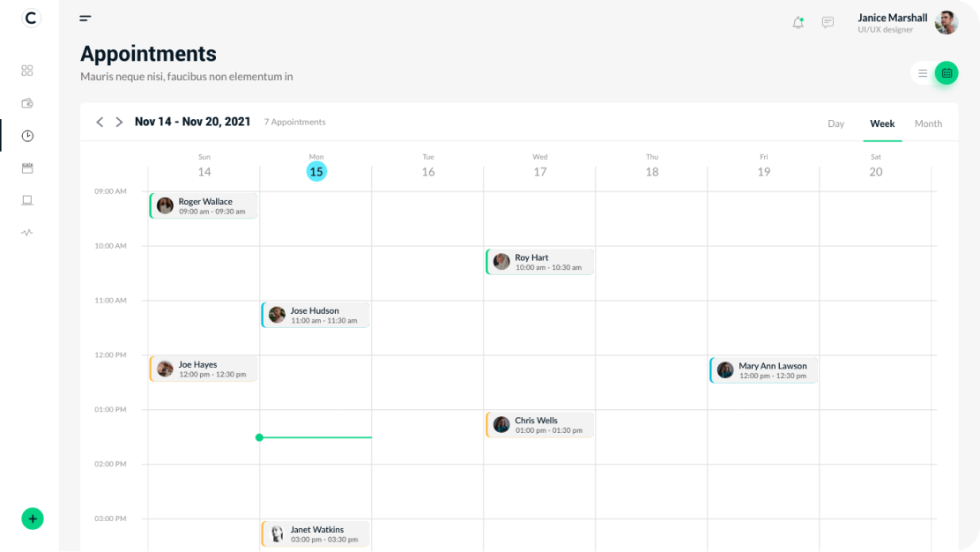This screenshot has width=980, height=552.
Task: Go to previous week with left chevron
Action: click(100, 122)
